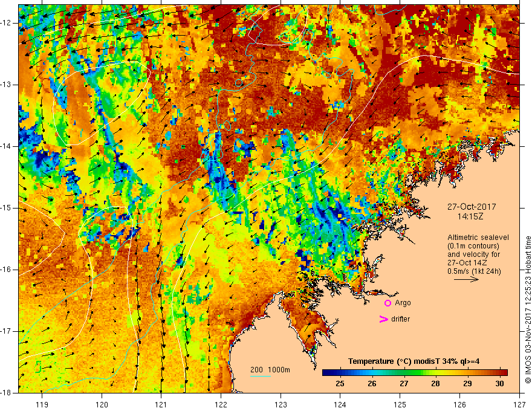Click the color bar value '28'

pyautogui.click(x=436, y=384)
